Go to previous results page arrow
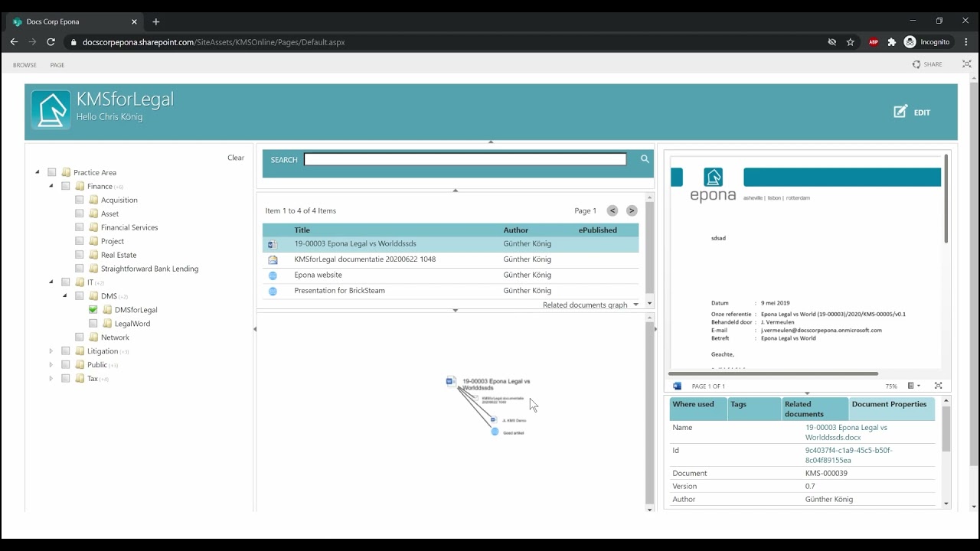 [612, 210]
